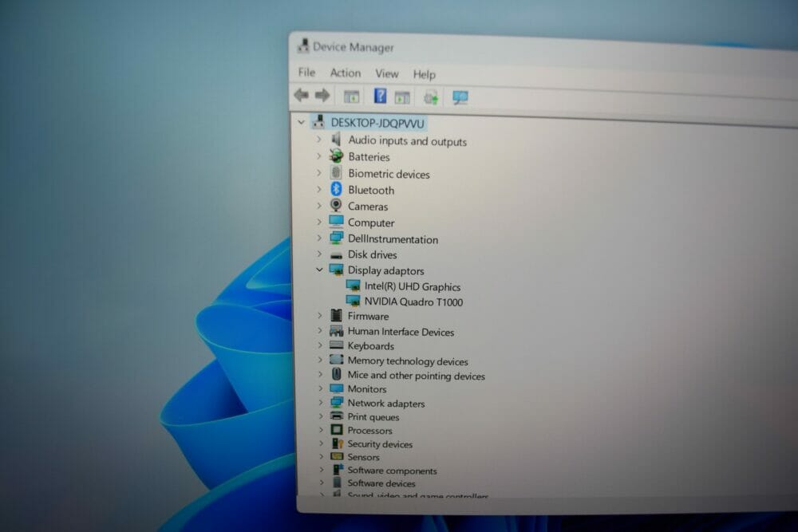Select the Computer label
This screenshot has width=798, height=532.
pyautogui.click(x=370, y=223)
